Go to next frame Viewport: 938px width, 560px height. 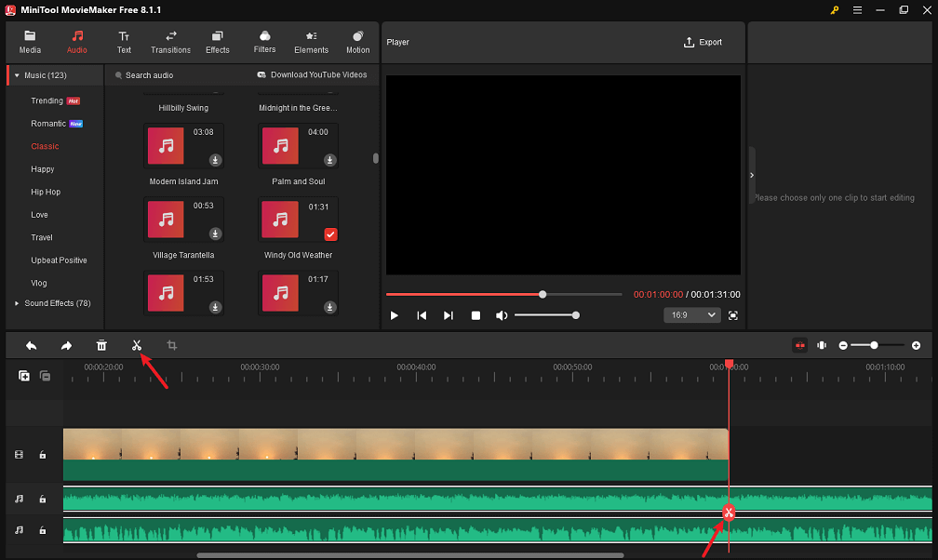click(x=449, y=315)
